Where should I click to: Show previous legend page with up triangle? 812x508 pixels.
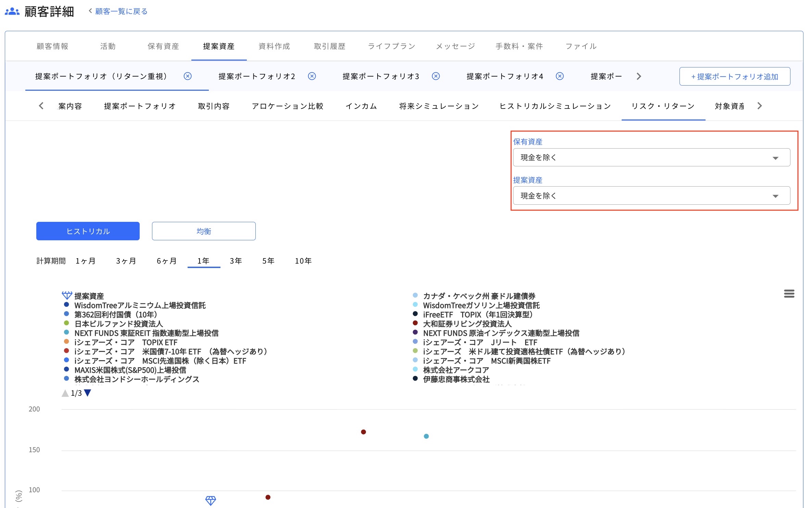click(65, 393)
